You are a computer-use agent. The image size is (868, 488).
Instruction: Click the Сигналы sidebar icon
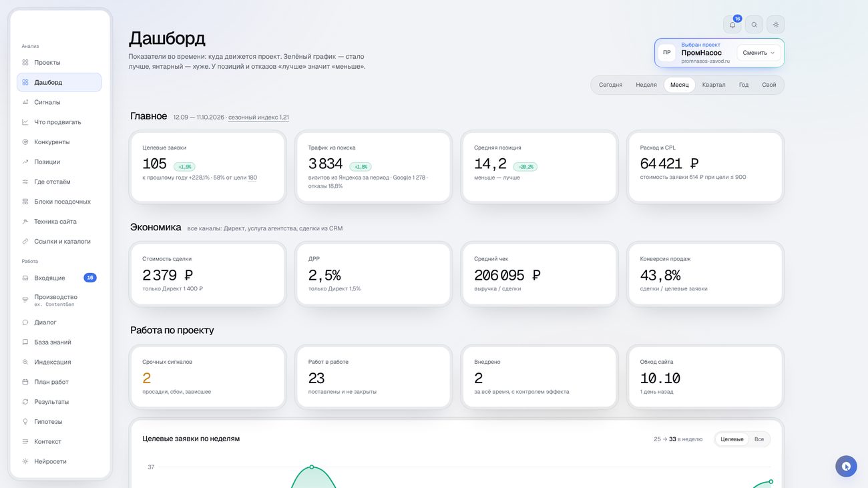pyautogui.click(x=25, y=102)
